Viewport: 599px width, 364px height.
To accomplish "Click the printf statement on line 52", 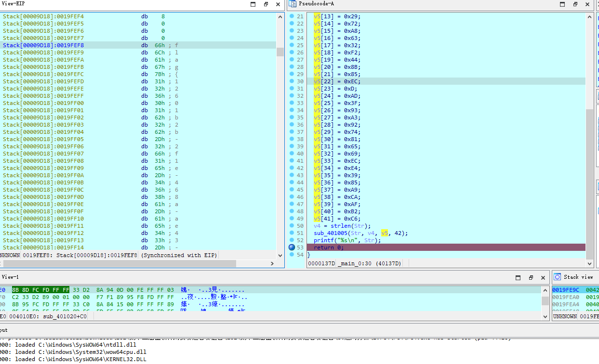I will [x=347, y=240].
